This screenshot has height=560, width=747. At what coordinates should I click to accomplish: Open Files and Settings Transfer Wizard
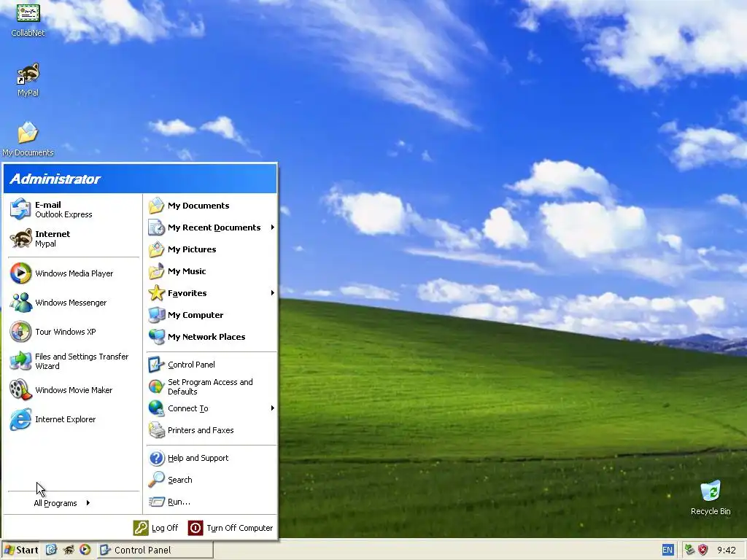(x=74, y=361)
